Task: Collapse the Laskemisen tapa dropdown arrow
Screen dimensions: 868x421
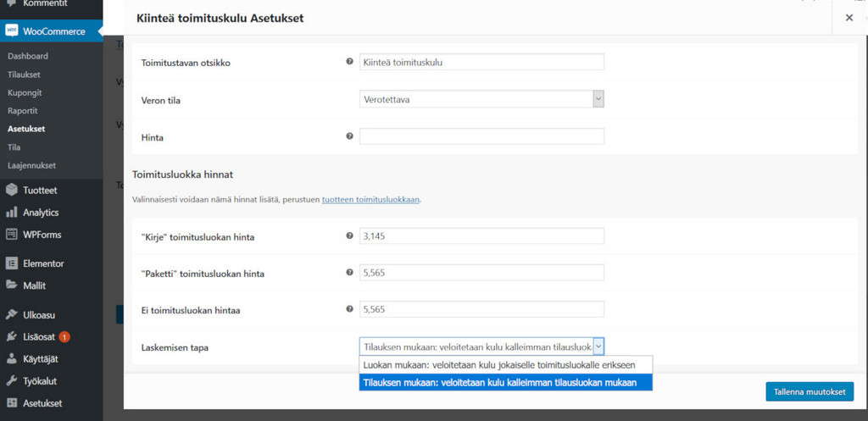Action: coord(598,346)
